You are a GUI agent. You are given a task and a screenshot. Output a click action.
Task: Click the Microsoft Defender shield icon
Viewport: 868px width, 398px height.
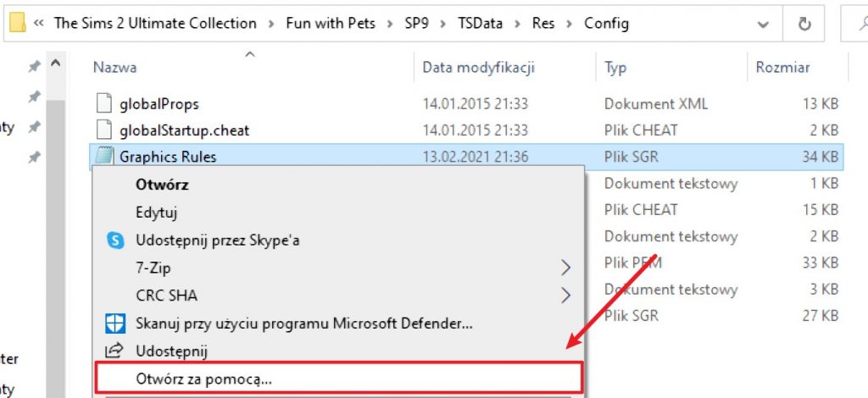coord(115,323)
